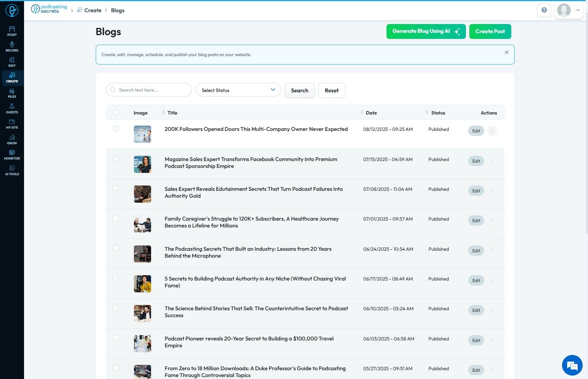Open the live chat widget
588x379 pixels.
[x=572, y=365]
